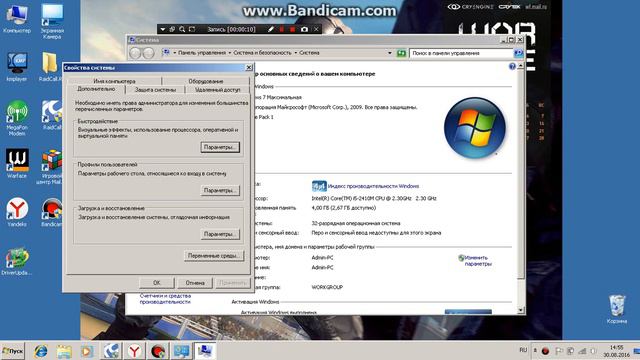
Task: Open the Bandicam bar dropdown arrow
Action: coord(162,29)
